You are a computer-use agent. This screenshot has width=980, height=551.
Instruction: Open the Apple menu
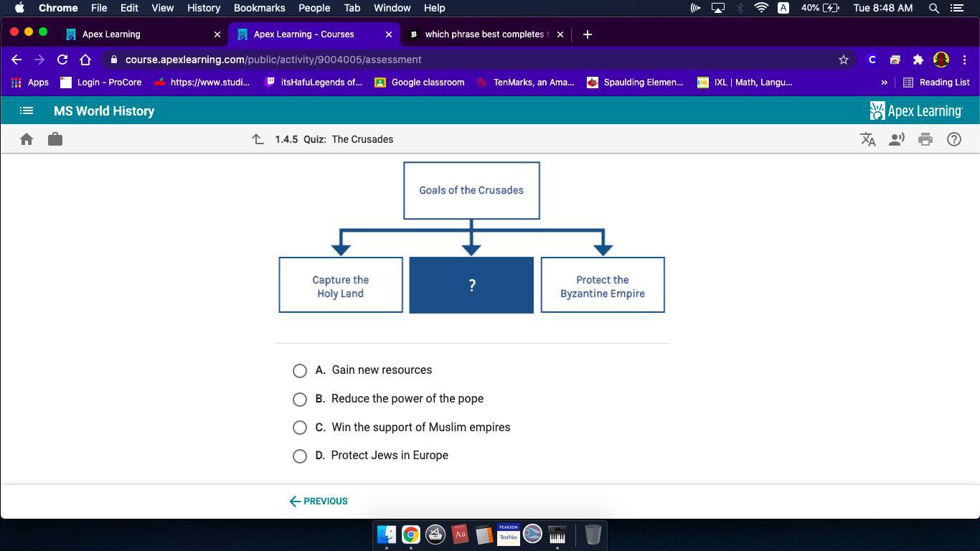click(19, 8)
